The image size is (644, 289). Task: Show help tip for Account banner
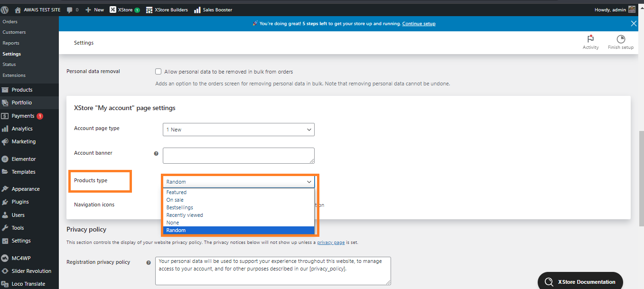[156, 154]
